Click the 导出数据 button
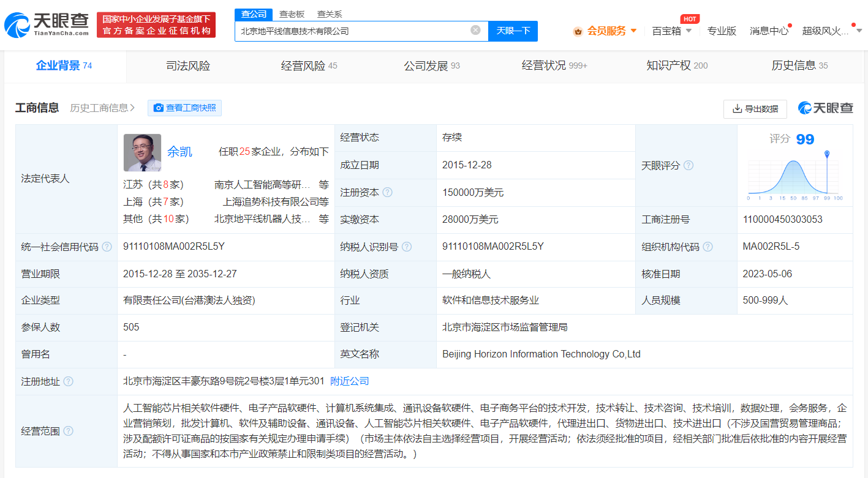868x478 pixels. tap(755, 109)
